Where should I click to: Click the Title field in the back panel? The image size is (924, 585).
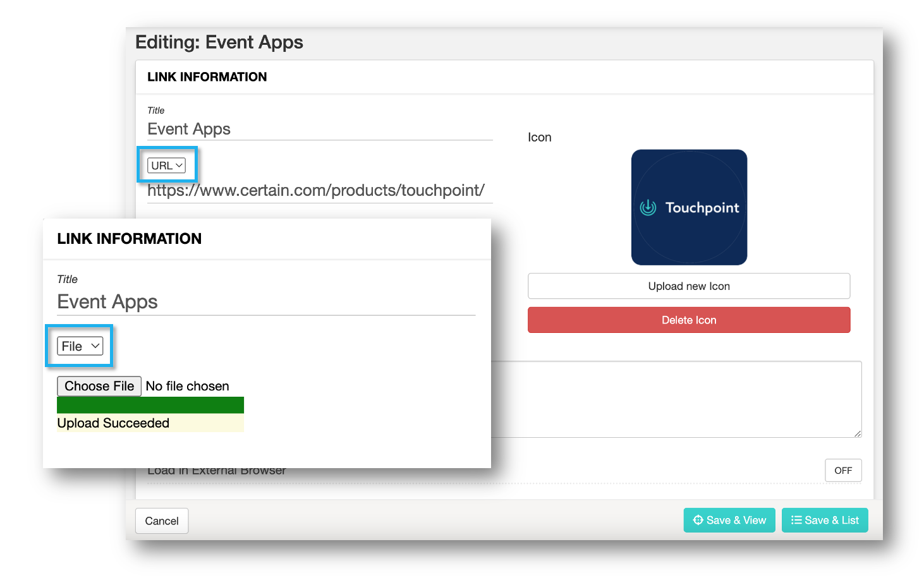pos(320,129)
